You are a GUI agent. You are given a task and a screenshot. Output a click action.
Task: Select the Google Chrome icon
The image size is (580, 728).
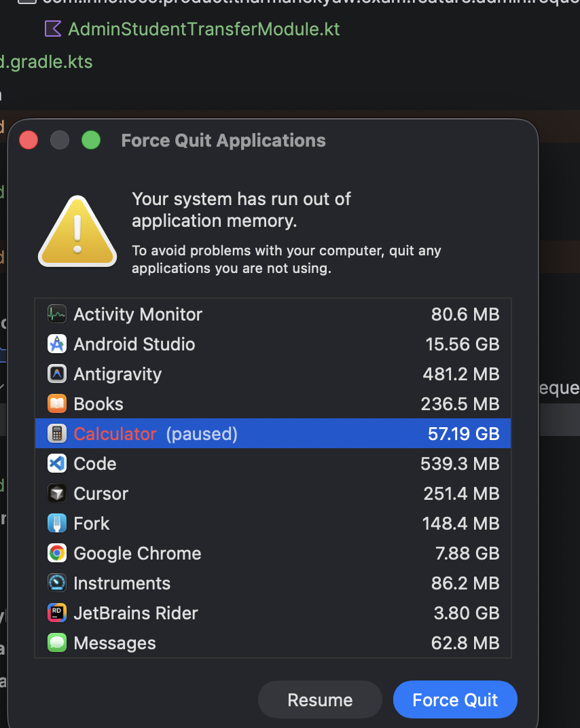coord(57,553)
